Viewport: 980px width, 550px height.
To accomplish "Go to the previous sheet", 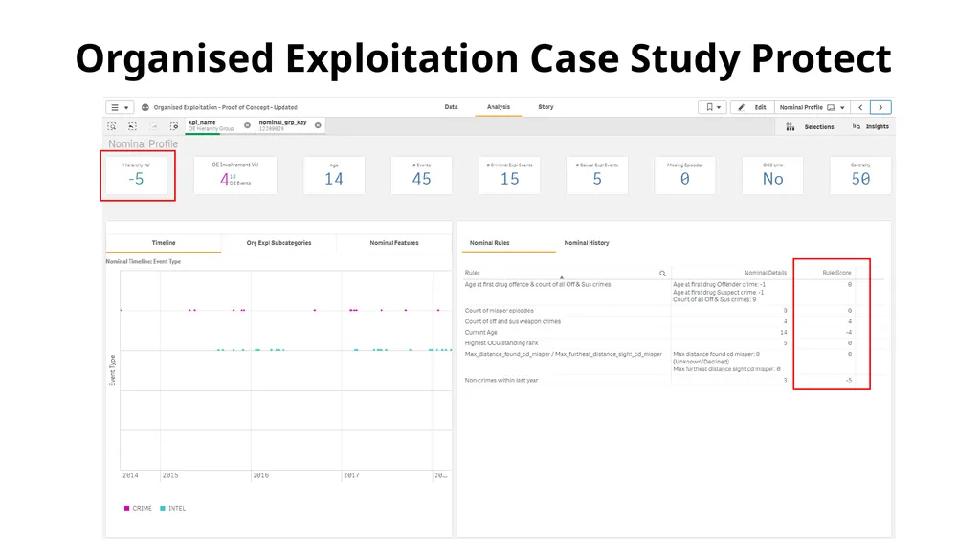I will click(x=860, y=107).
